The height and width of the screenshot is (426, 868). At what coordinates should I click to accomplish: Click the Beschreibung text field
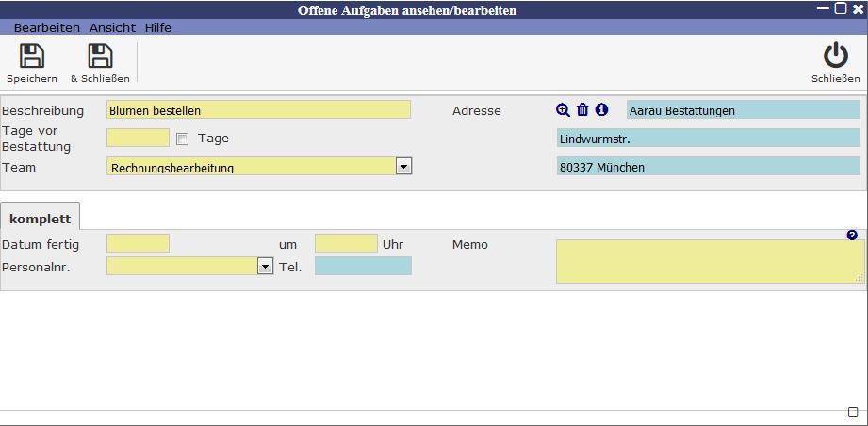pos(258,110)
